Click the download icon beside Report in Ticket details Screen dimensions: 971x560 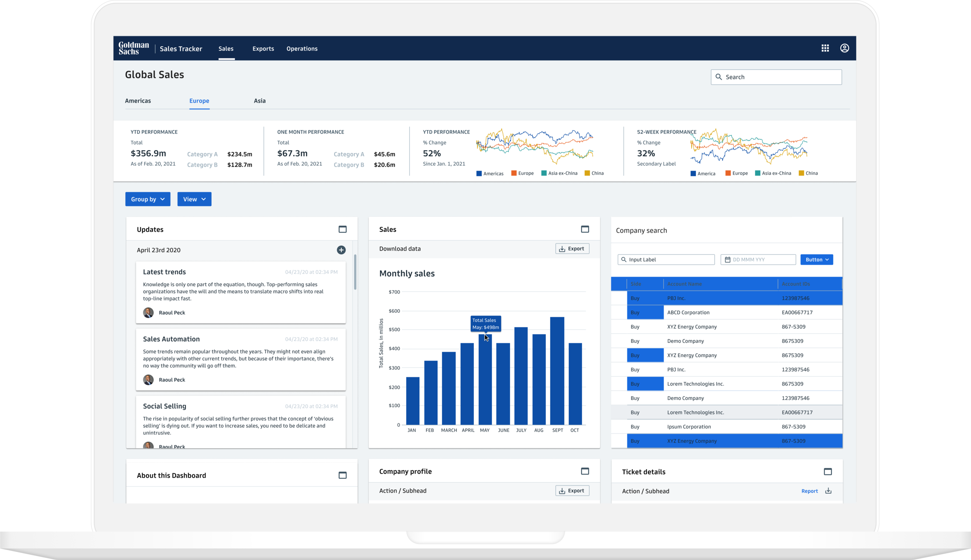pos(828,491)
